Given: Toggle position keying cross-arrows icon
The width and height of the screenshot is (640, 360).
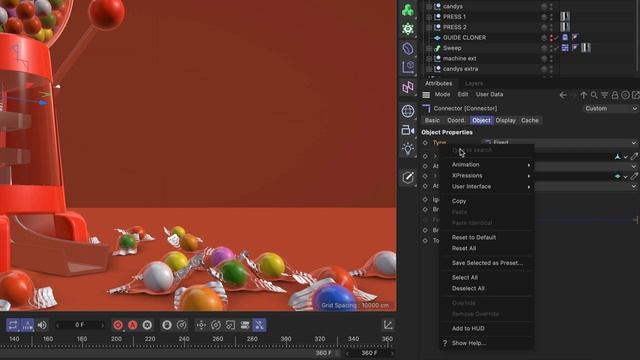Looking at the screenshot, I should pyautogui.click(x=201, y=325).
